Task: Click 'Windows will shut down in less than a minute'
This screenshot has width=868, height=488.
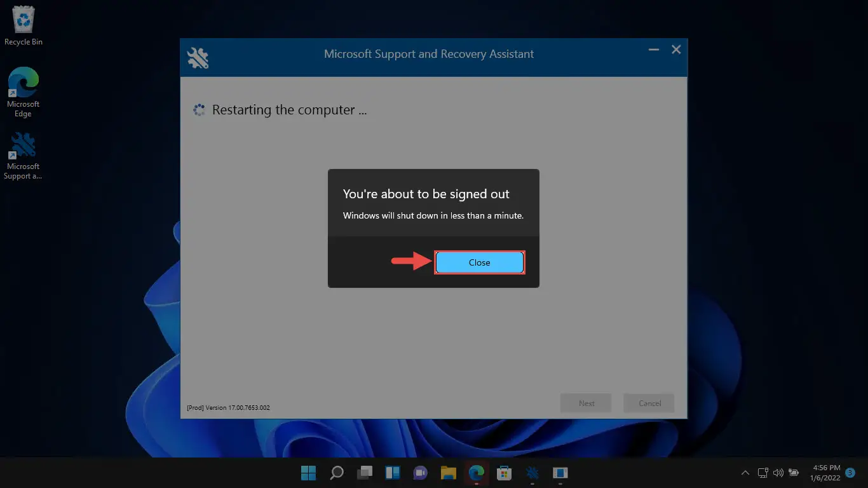Action: 433,215
